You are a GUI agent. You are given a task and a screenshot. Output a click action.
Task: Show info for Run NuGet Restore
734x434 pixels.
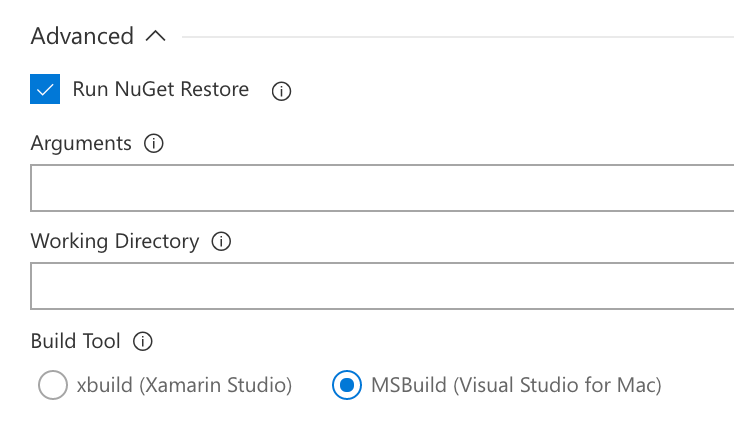[x=281, y=91]
